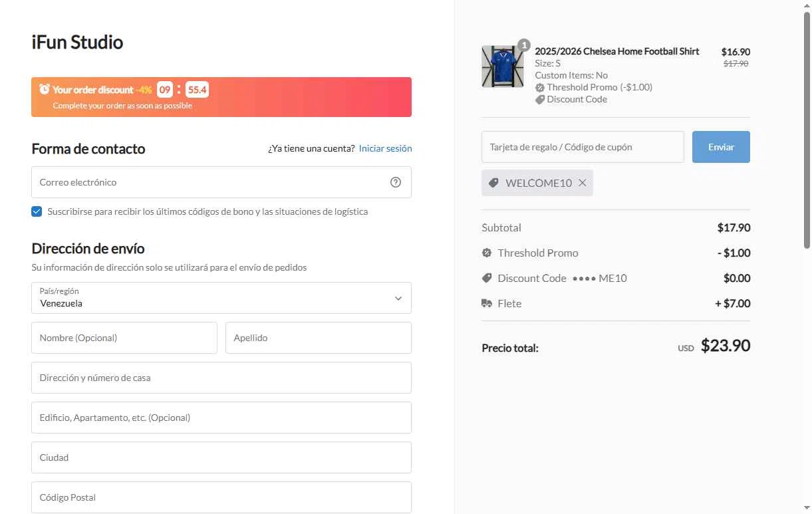This screenshot has height=514, width=812.
Task: Click the Chelsea shirt product thumbnail
Action: 503,66
